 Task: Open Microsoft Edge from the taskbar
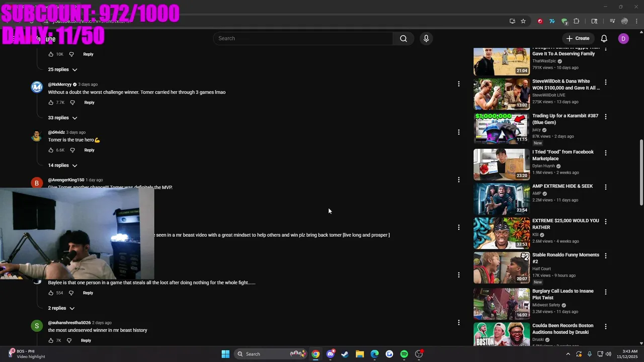click(x=374, y=354)
